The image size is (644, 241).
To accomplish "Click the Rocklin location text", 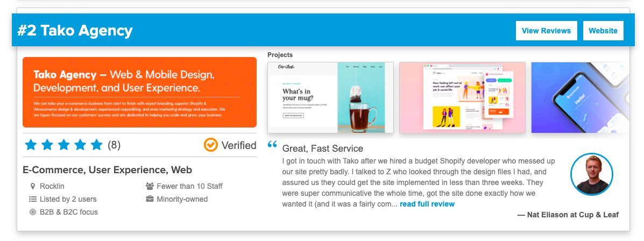I will click(x=52, y=186).
